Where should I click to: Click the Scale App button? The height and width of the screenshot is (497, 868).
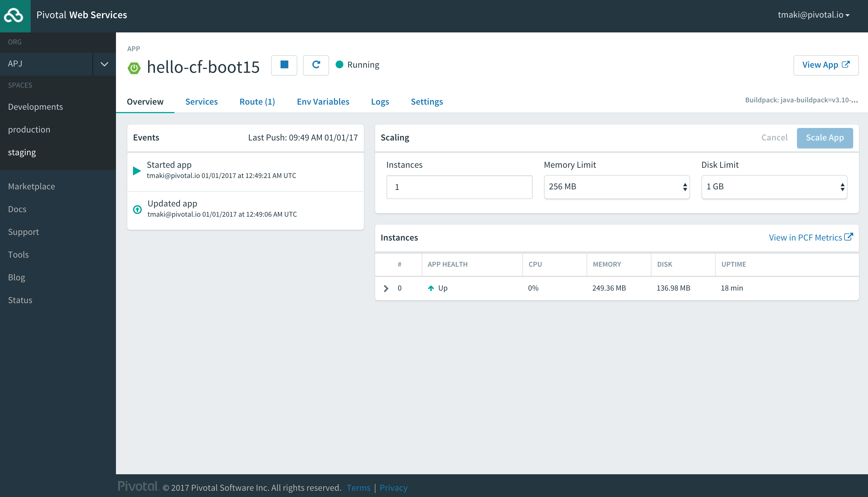tap(824, 138)
